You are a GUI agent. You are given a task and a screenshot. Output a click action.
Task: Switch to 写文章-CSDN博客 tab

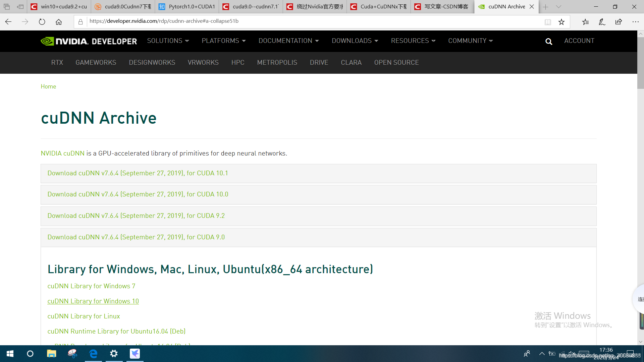pos(443,7)
